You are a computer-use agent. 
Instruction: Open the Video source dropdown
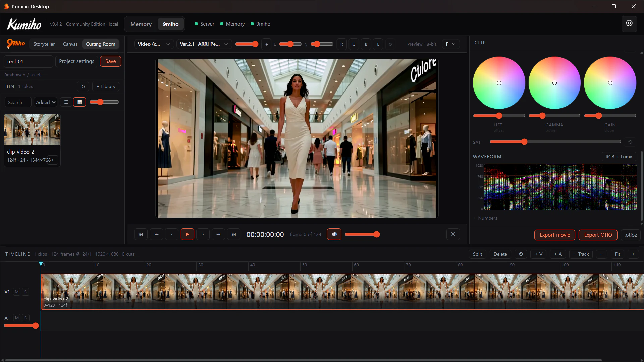(154, 44)
